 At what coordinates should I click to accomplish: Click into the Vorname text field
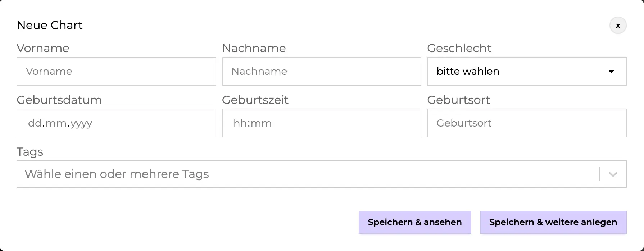[116, 71]
